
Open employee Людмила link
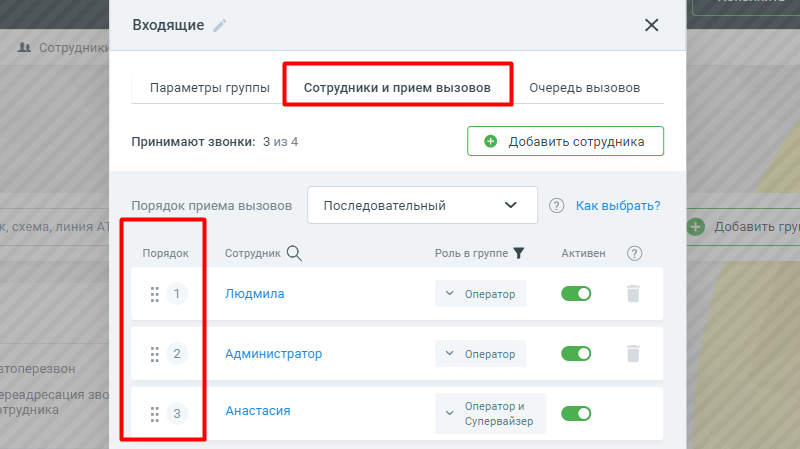(255, 294)
